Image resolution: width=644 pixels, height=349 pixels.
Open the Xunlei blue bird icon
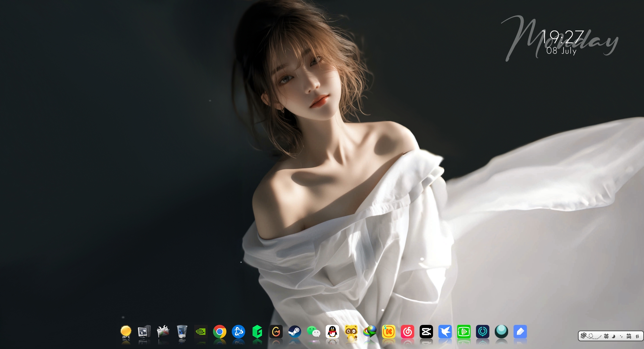(445, 332)
